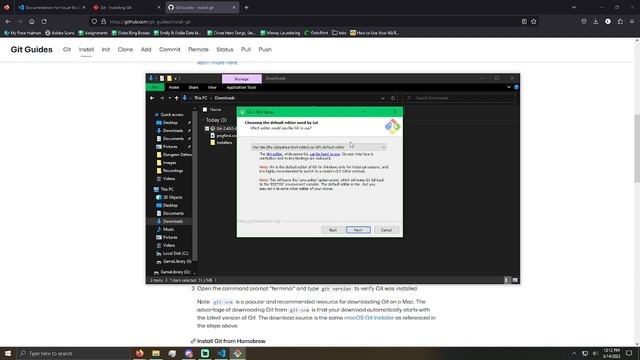Close the Documentation for Visual Studio tab
Image resolution: width=640 pixels, height=360 pixels.
[84, 7]
